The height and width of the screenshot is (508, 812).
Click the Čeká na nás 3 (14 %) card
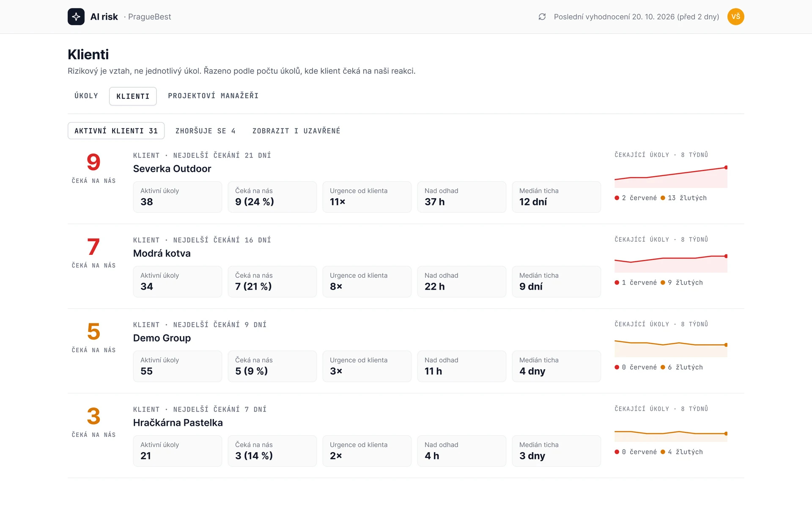[272, 451]
